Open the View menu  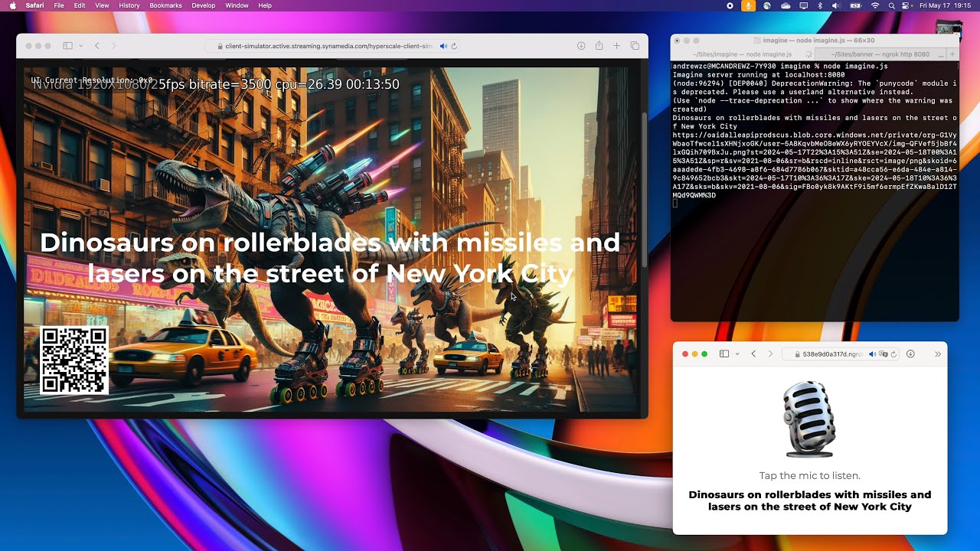point(102,5)
